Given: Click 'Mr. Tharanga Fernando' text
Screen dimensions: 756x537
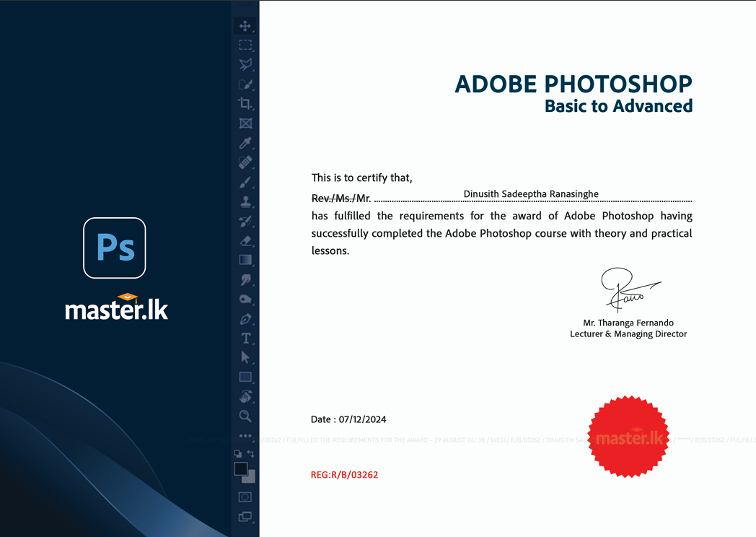Looking at the screenshot, I should 628,323.
